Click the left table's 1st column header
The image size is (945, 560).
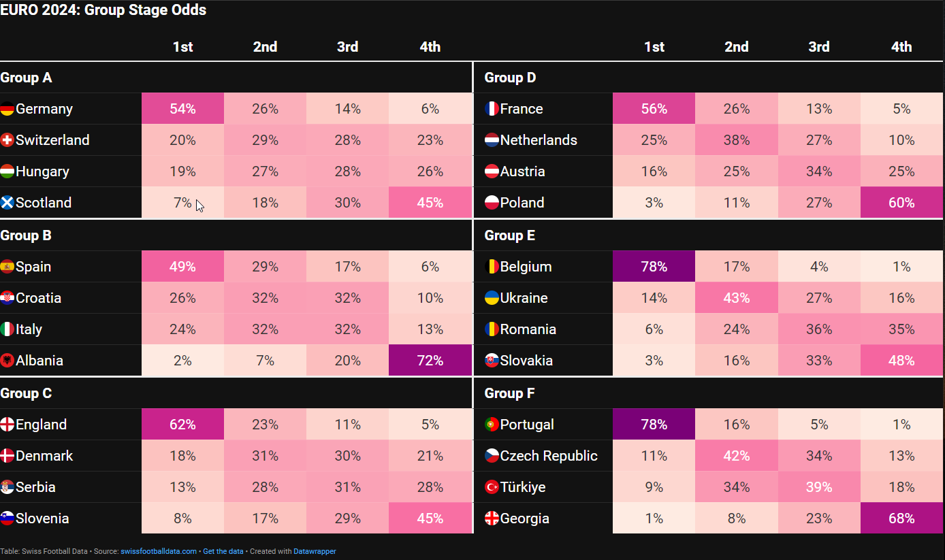pyautogui.click(x=182, y=47)
